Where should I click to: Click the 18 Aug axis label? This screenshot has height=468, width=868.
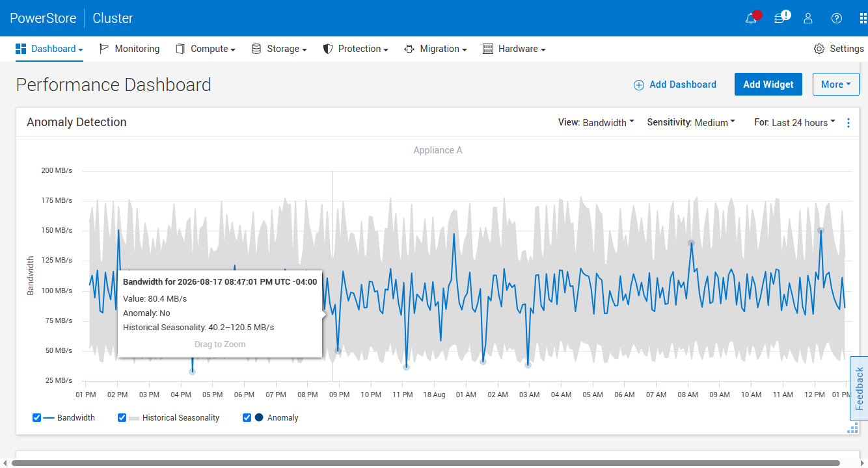(434, 395)
